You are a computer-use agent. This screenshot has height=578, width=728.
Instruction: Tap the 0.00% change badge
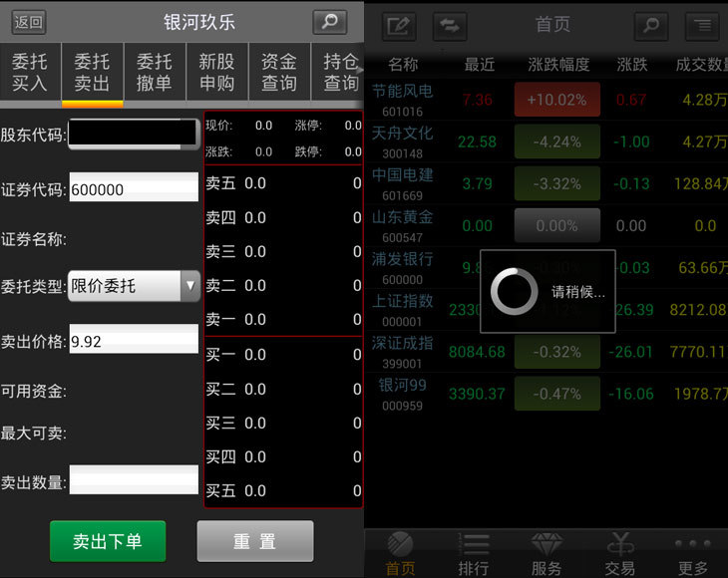[x=557, y=225]
